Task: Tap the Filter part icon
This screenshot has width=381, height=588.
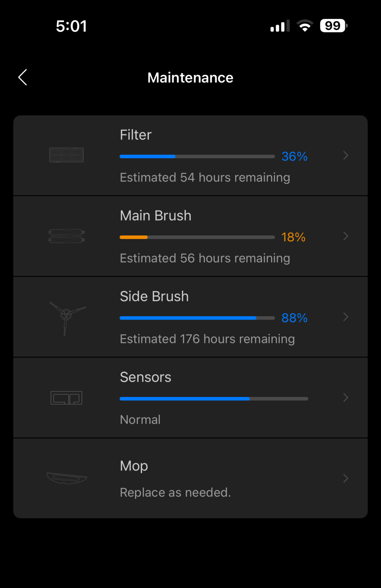Action: click(x=67, y=155)
